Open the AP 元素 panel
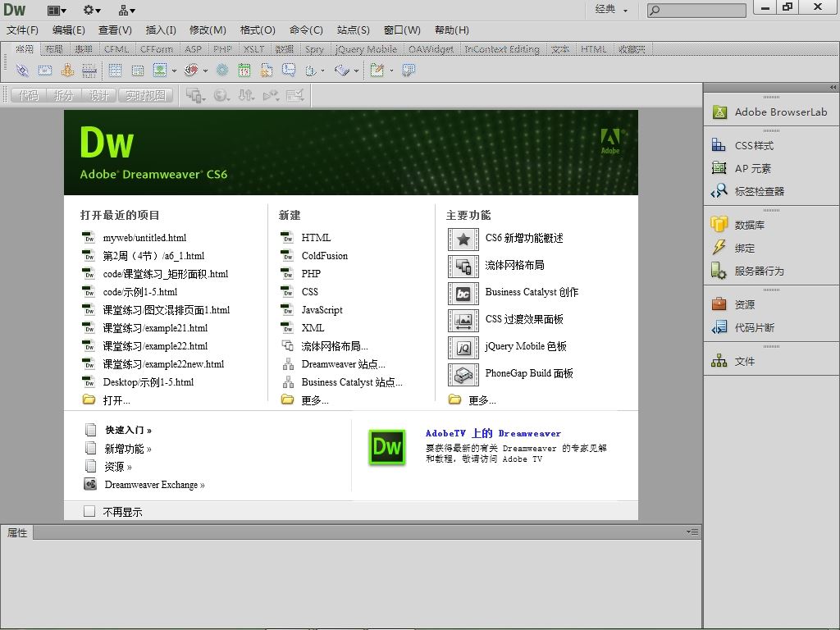This screenshot has width=840, height=630. click(x=742, y=168)
